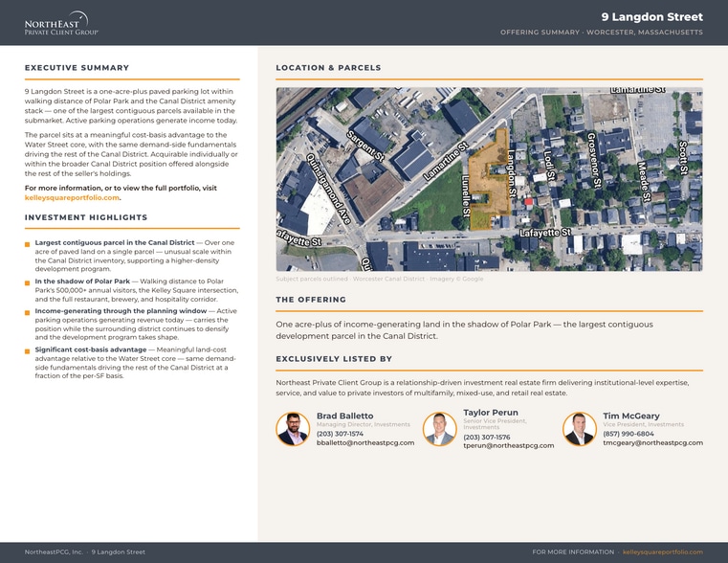The width and height of the screenshot is (728, 563).
Task: Click the orange bullet beside Income-generating highlight
Action: pyautogui.click(x=28, y=313)
